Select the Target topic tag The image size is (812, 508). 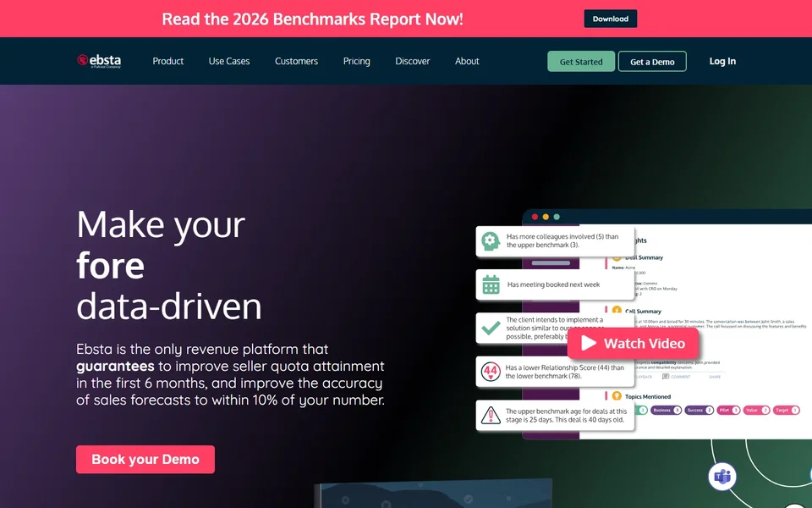coord(786,410)
